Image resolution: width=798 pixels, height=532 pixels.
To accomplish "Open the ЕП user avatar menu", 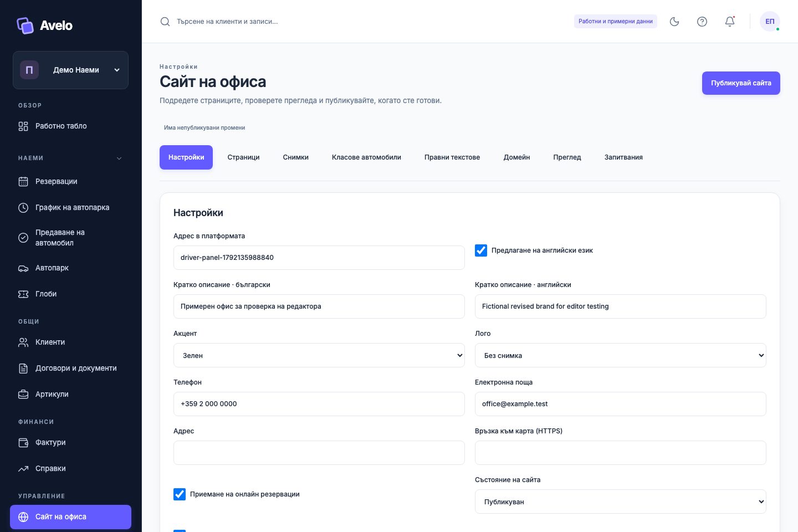I will (x=770, y=22).
